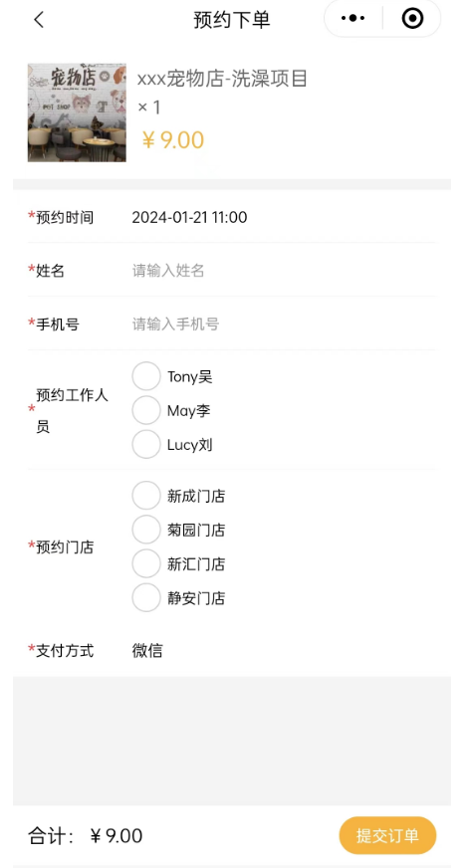
Task: Open the pet shop product thumbnail
Action: tap(77, 112)
